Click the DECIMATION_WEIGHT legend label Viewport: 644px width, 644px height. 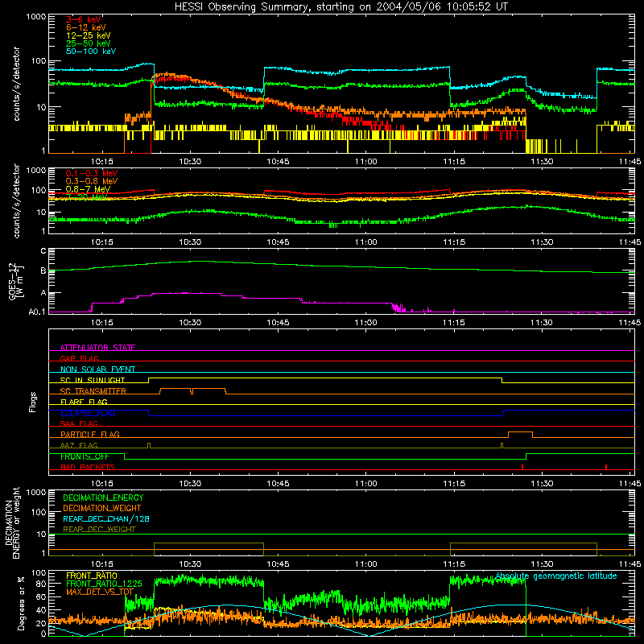(x=102, y=508)
